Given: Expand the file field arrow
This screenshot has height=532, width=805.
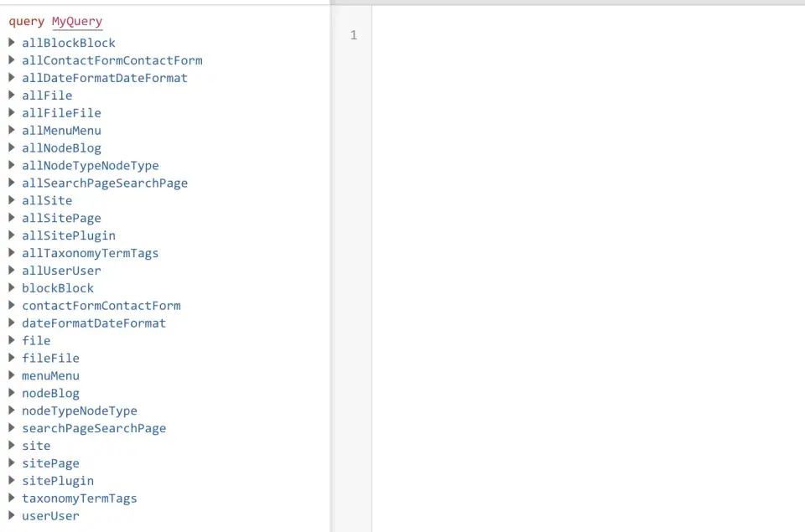Looking at the screenshot, I should (x=11, y=339).
